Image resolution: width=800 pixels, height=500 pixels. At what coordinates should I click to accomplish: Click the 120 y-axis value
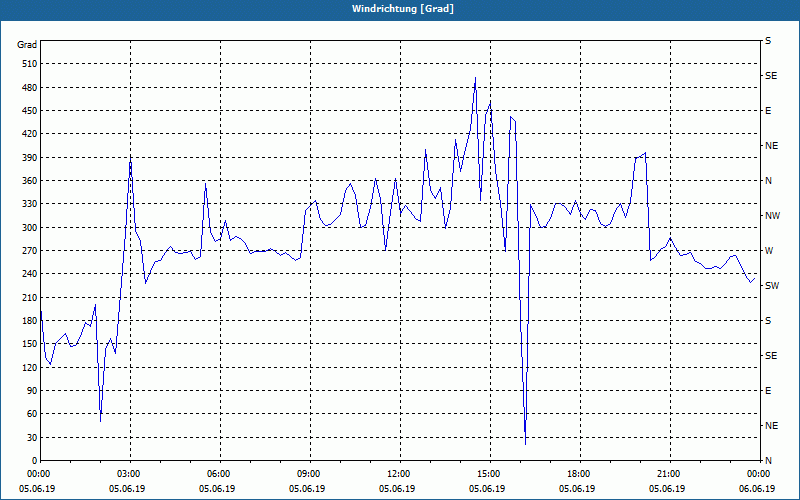click(30, 367)
